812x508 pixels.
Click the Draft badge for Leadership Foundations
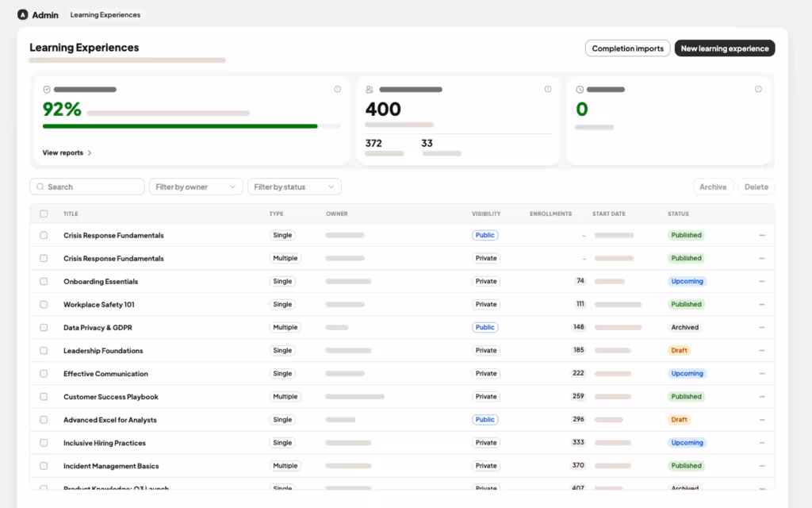click(x=679, y=350)
